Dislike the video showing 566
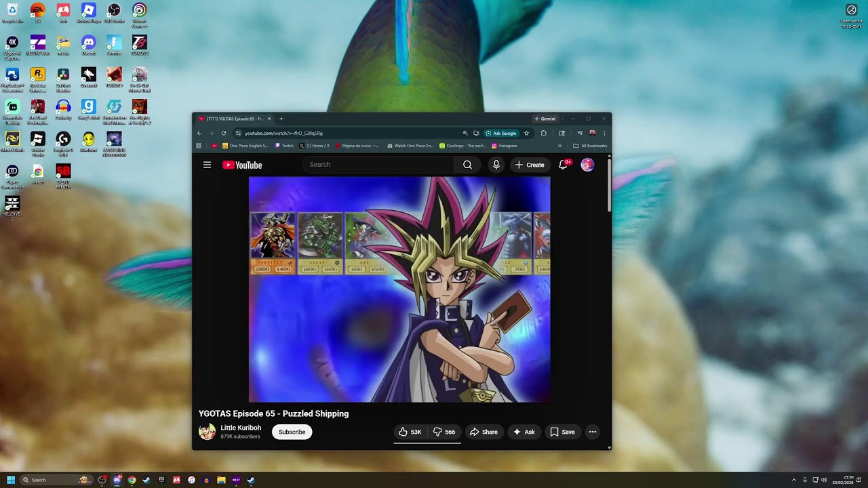868x488 pixels. 444,432
